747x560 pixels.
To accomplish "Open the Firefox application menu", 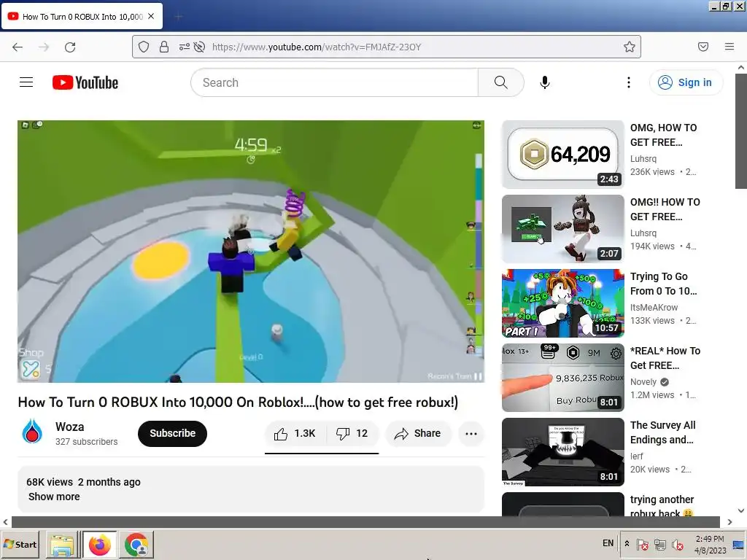I will [729, 47].
